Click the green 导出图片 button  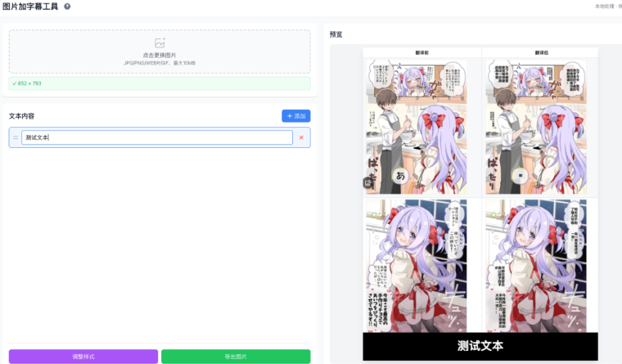[x=236, y=357]
